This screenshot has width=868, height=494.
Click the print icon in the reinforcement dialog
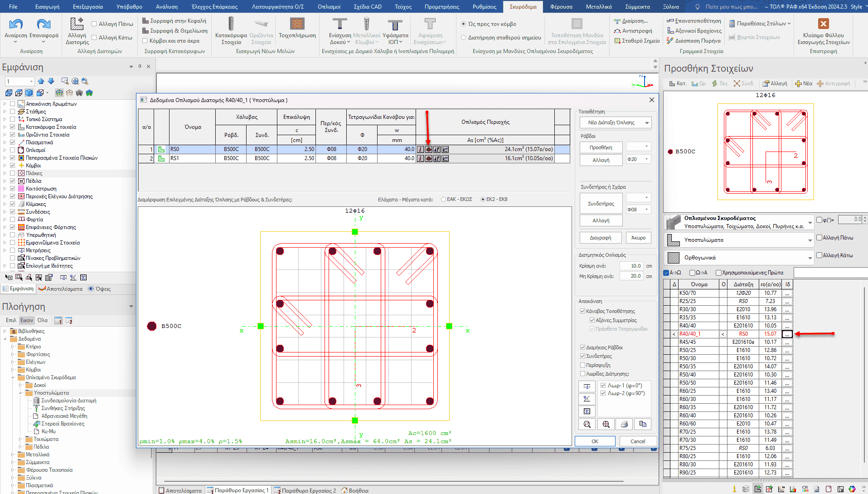(x=624, y=424)
